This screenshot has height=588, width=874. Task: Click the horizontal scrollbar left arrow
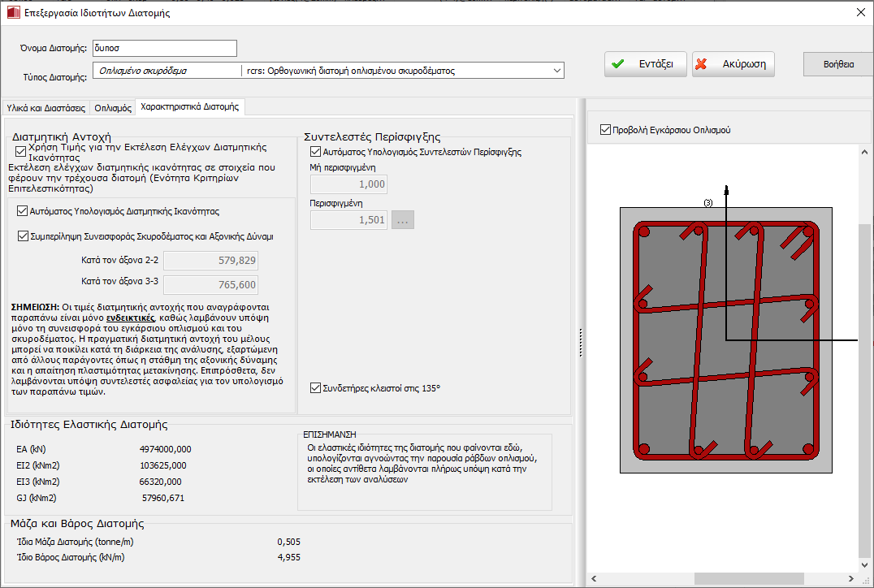tap(593, 579)
